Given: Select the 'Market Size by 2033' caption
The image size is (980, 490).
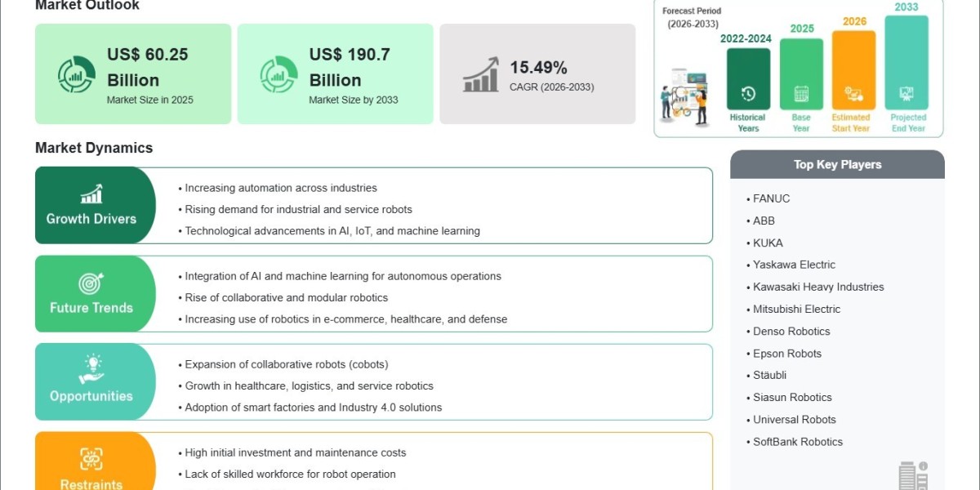Looking at the screenshot, I should [352, 100].
